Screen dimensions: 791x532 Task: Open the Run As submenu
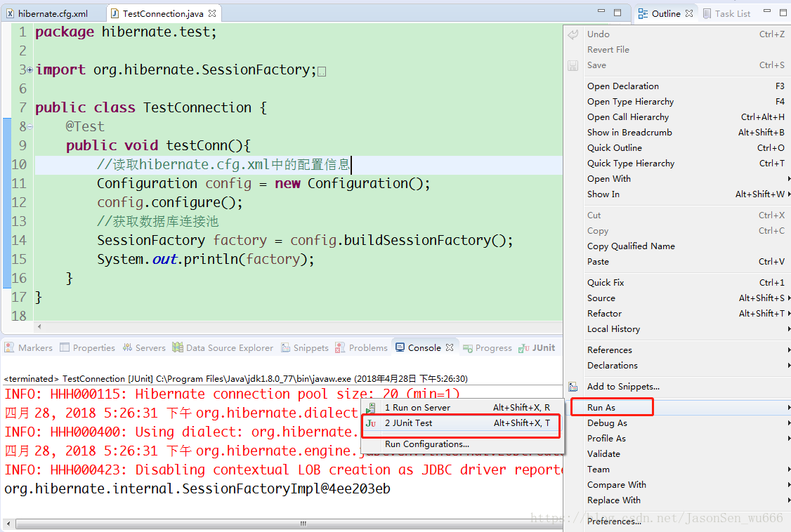(676, 408)
